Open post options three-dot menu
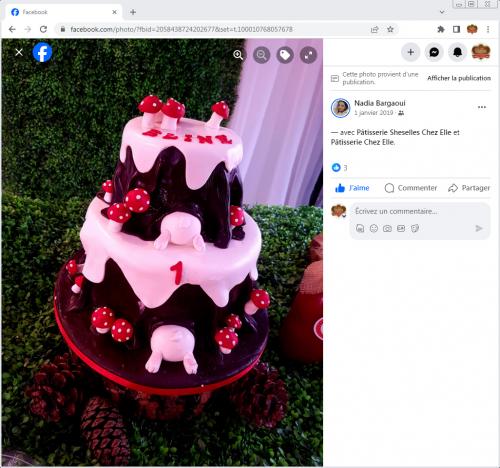Screen dimensions: 500x468 tap(482, 107)
